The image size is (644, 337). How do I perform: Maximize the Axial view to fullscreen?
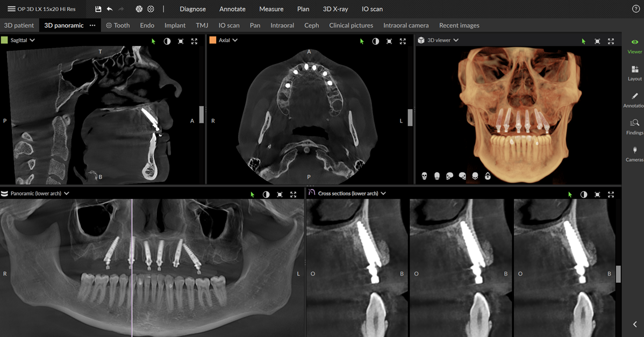[403, 41]
